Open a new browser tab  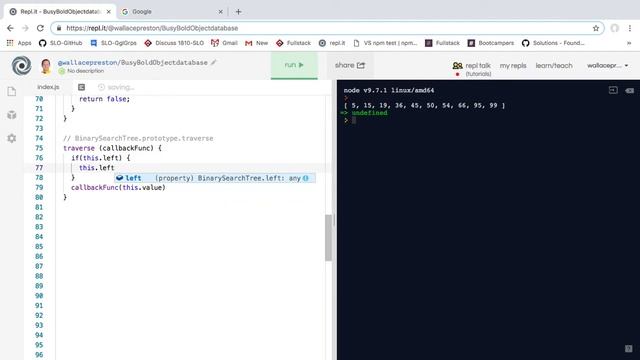238,12
